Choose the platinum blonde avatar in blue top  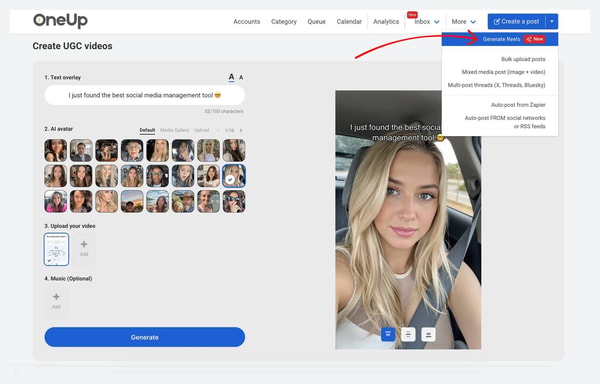(209, 150)
